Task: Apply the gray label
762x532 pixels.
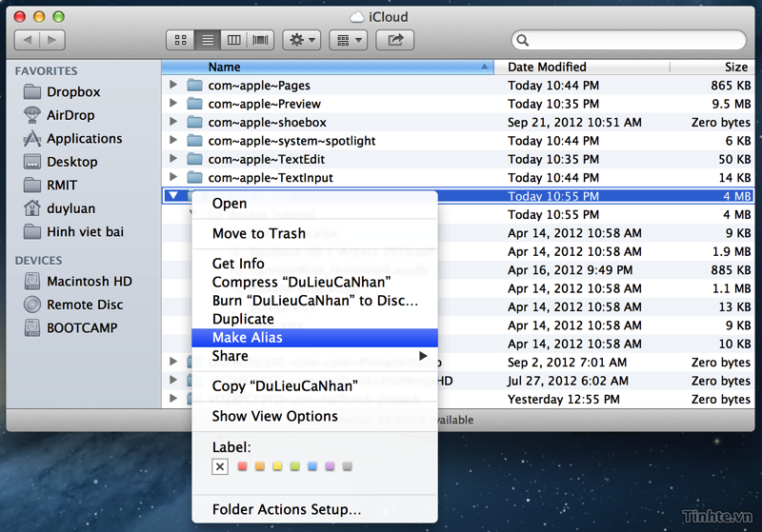Action: tap(348, 466)
